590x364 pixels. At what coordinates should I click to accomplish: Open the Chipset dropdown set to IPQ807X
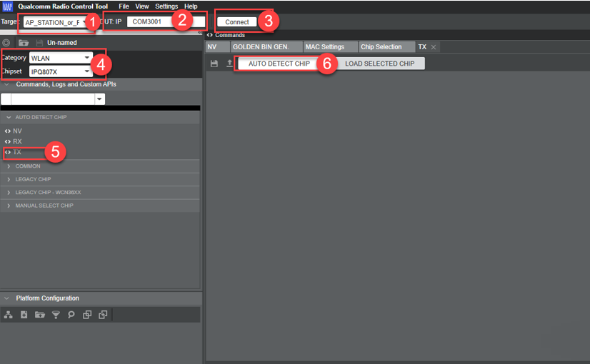pos(61,71)
